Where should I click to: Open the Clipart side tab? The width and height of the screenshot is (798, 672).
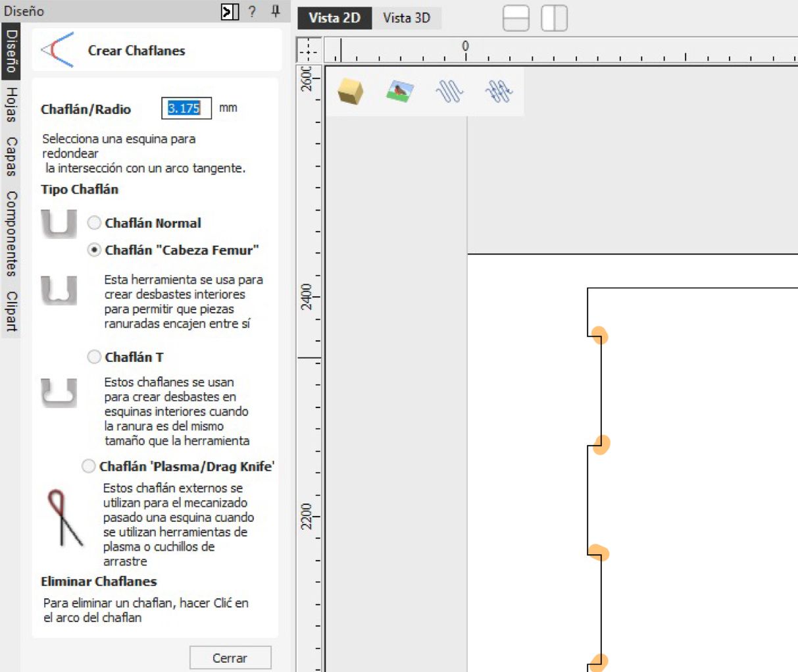11,311
